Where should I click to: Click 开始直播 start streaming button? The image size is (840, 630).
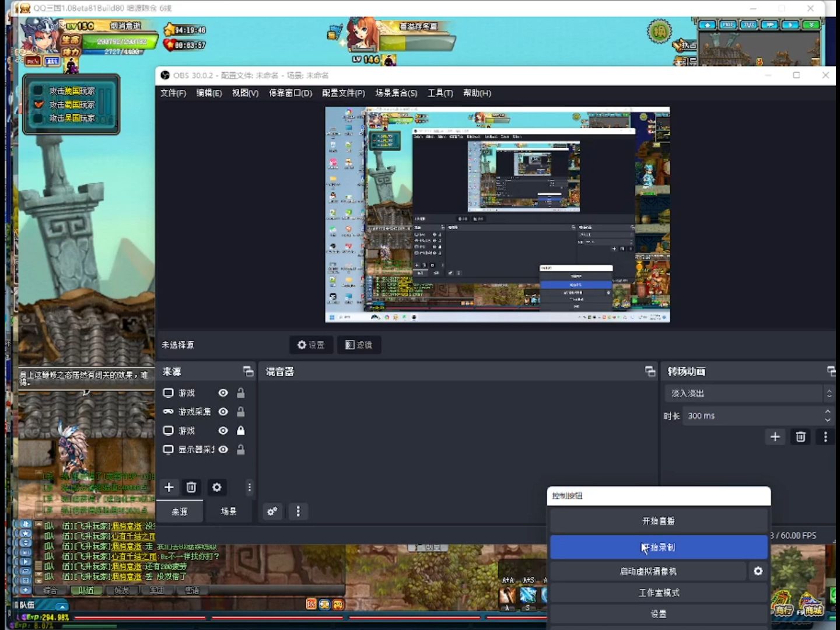(659, 521)
